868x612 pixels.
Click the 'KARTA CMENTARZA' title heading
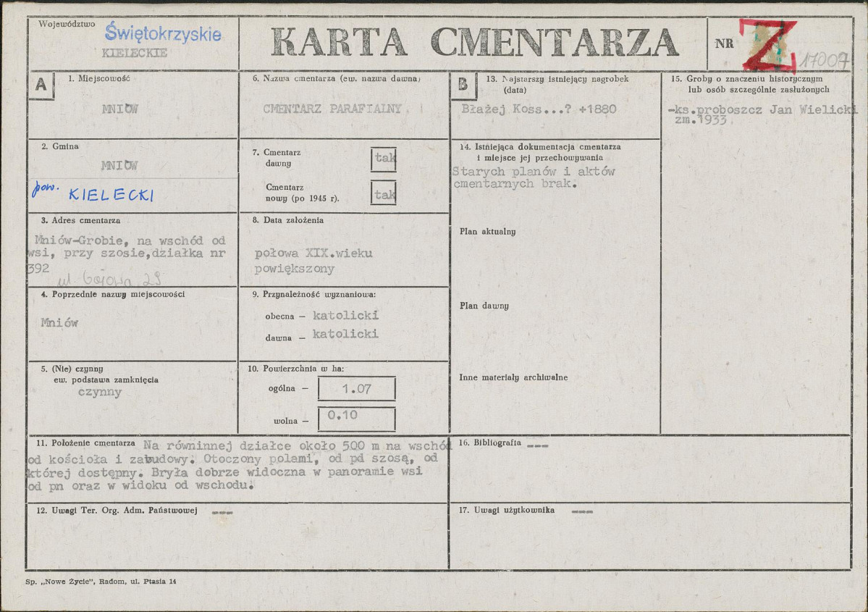pos(475,42)
